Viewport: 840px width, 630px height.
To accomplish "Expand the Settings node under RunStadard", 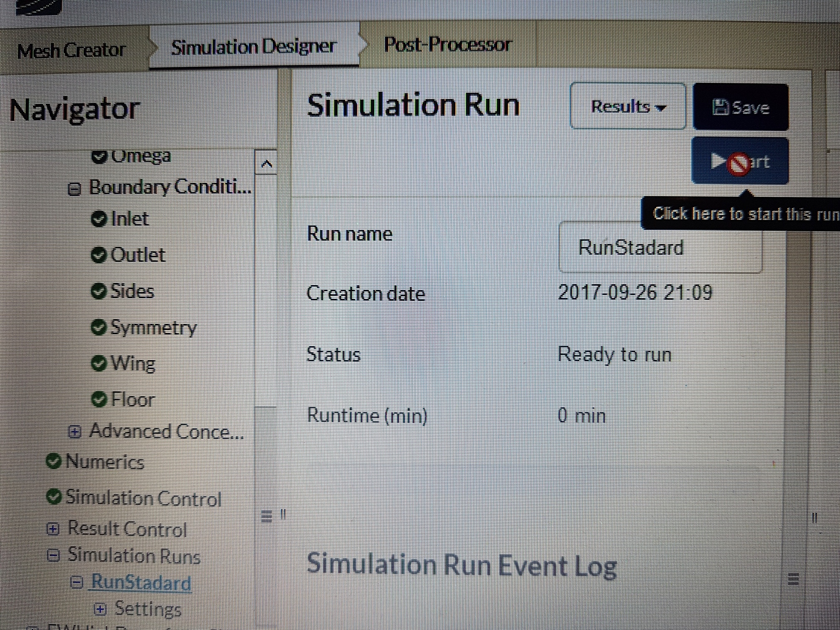I will (x=100, y=609).
